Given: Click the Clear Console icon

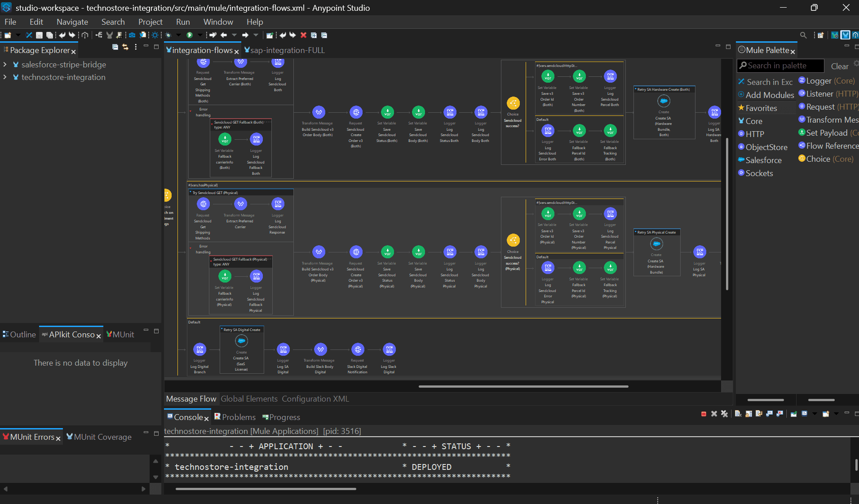Looking at the screenshot, I should pos(738,414).
